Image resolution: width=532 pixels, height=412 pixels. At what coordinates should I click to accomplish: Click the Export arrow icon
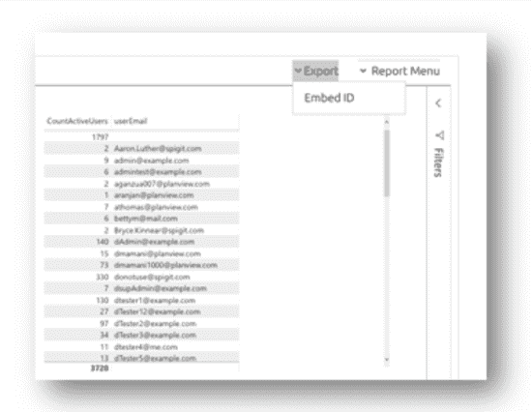click(298, 71)
